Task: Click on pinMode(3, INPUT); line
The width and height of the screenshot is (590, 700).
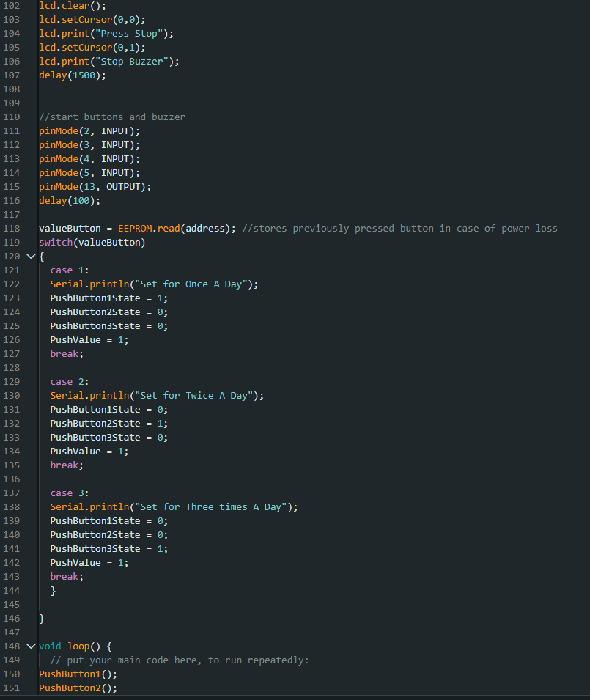Action: [89, 145]
